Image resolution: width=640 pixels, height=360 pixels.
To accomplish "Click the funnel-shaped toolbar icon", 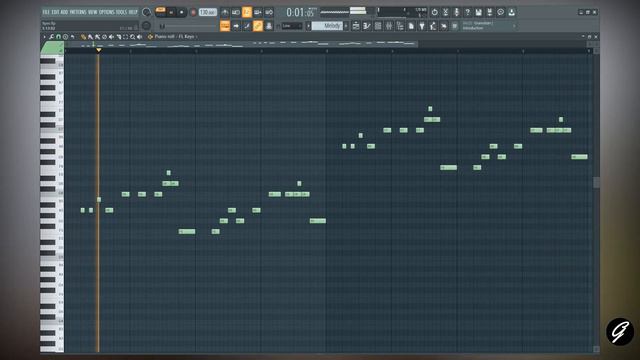I will (x=422, y=26).
